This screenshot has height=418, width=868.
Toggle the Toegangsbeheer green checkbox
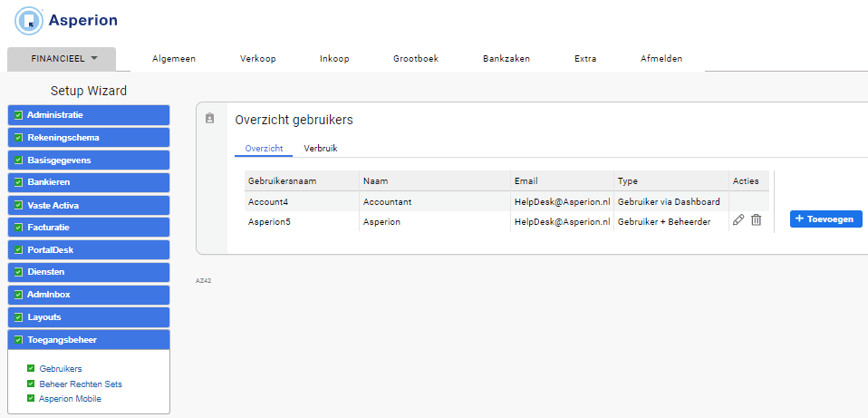pos(18,339)
